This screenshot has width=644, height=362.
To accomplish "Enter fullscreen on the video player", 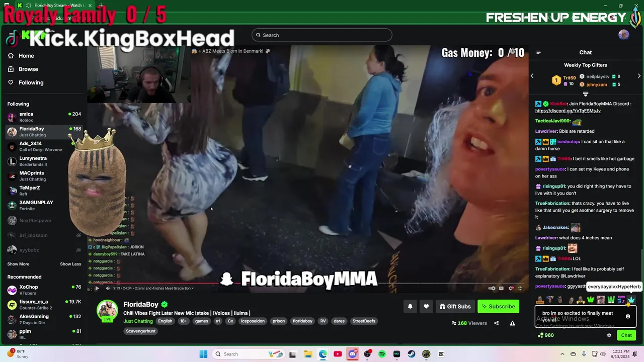I will click(x=520, y=288).
